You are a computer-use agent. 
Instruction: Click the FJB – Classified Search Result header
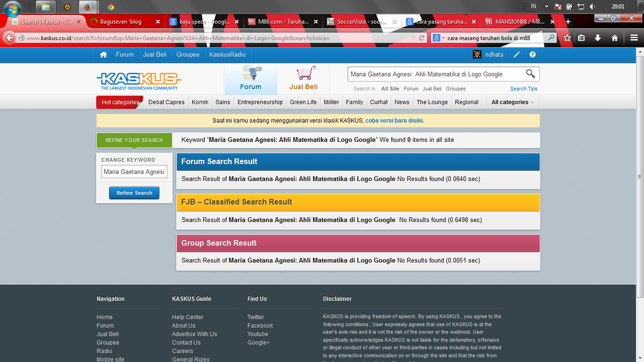358,202
